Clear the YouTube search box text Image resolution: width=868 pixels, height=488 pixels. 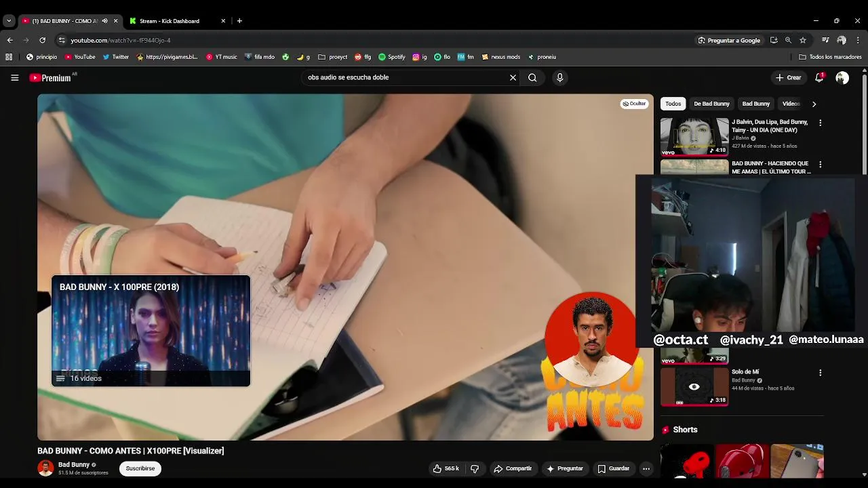tap(513, 77)
